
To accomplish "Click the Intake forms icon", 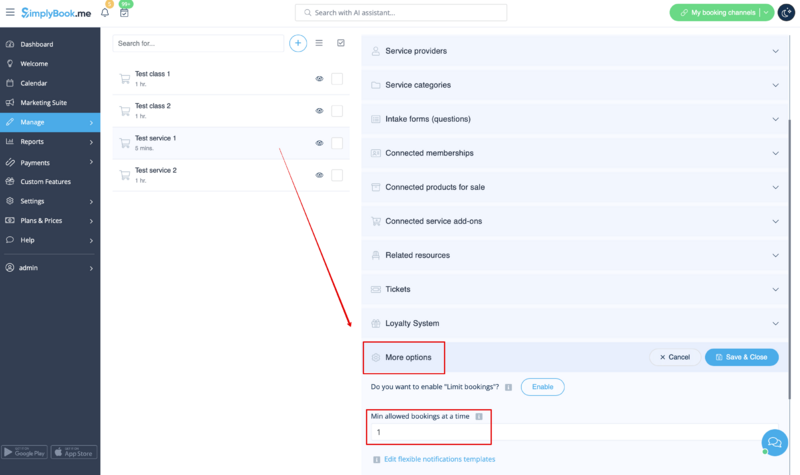I will (376, 119).
